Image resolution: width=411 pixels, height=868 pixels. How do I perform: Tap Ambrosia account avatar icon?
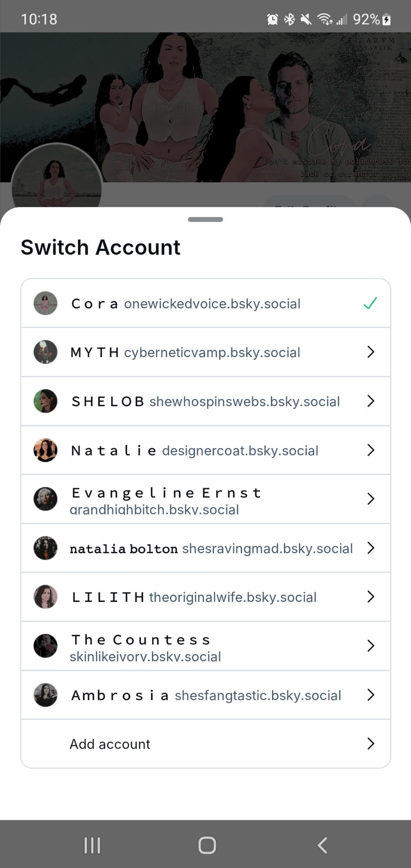click(x=46, y=695)
